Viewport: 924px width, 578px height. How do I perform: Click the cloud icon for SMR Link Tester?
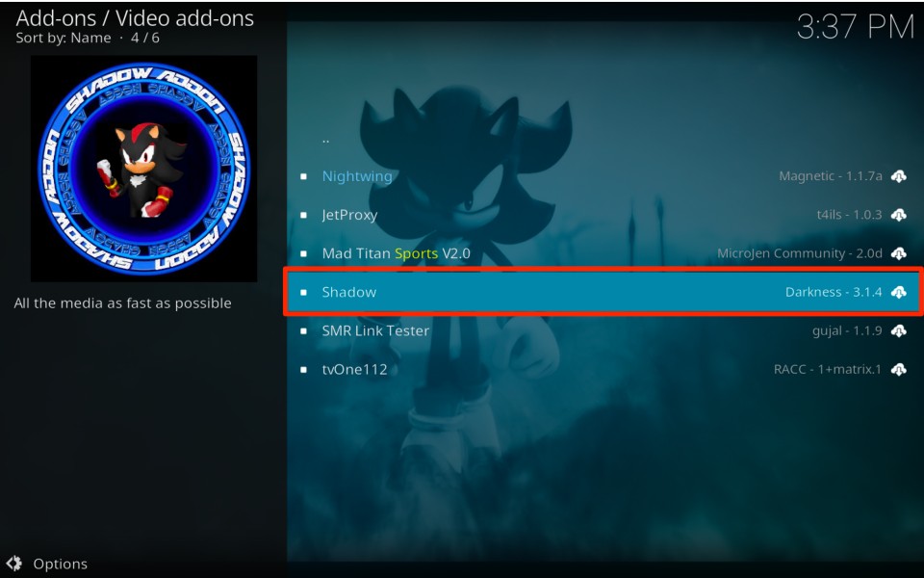[x=898, y=330]
